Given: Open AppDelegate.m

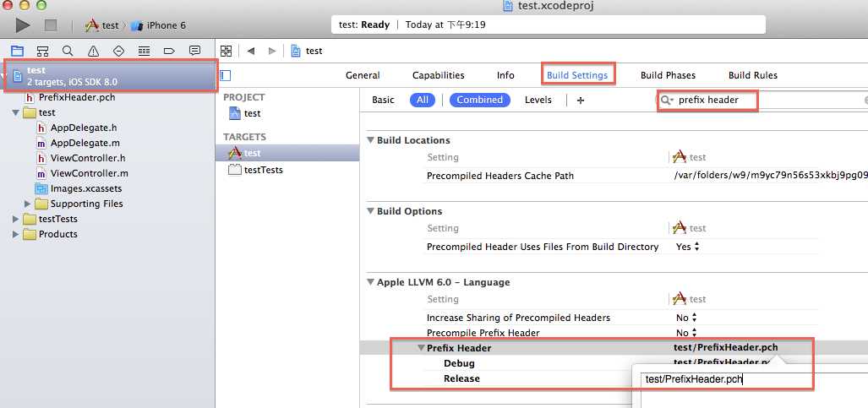Looking at the screenshot, I should 85,143.
